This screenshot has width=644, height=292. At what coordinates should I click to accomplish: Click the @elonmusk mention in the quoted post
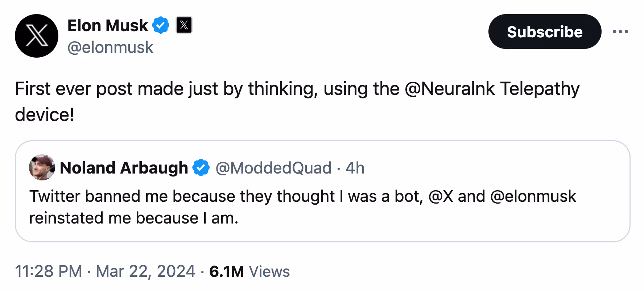[x=533, y=196]
